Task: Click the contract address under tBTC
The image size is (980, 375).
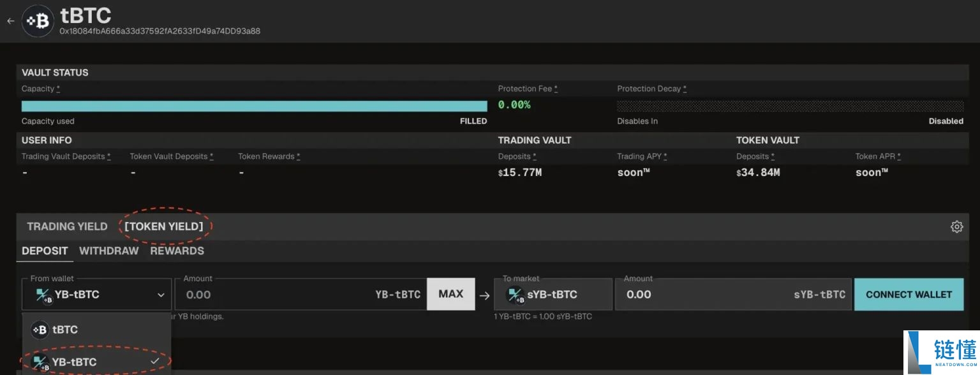Action: pyautogui.click(x=160, y=31)
